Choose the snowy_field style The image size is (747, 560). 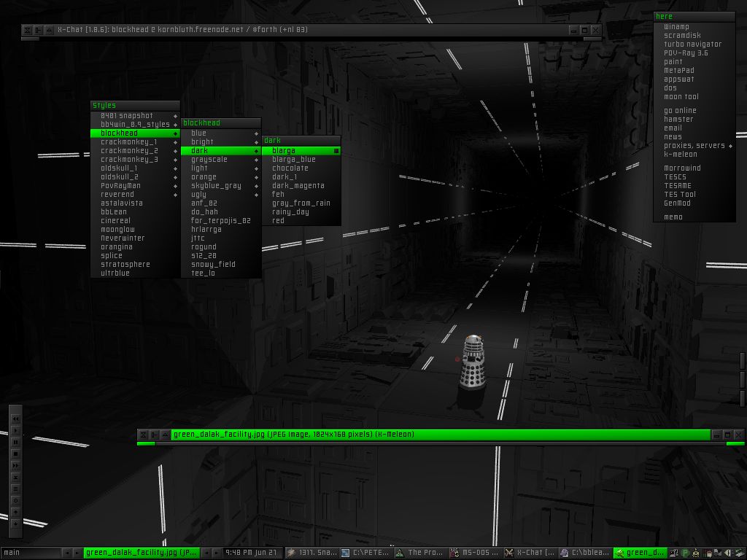[221, 264]
